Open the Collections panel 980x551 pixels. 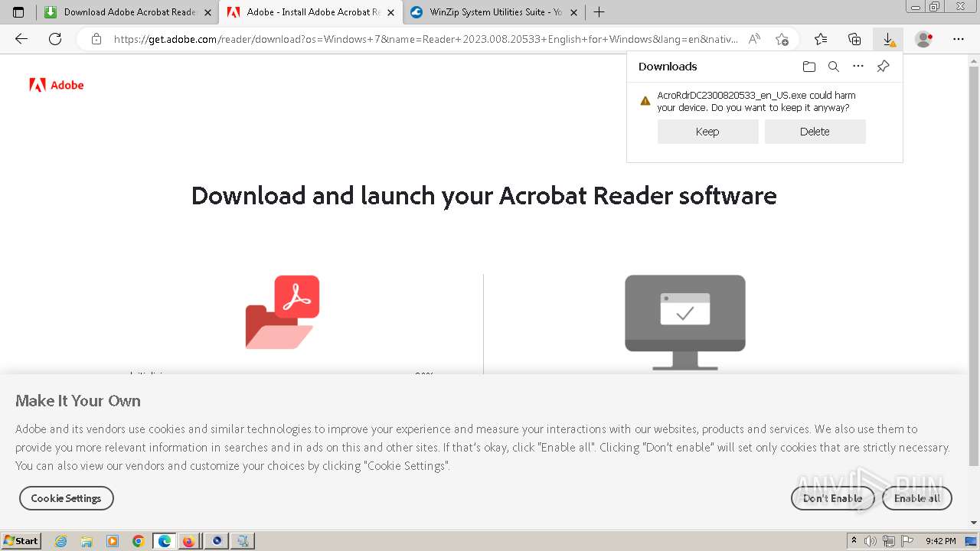[x=854, y=39]
